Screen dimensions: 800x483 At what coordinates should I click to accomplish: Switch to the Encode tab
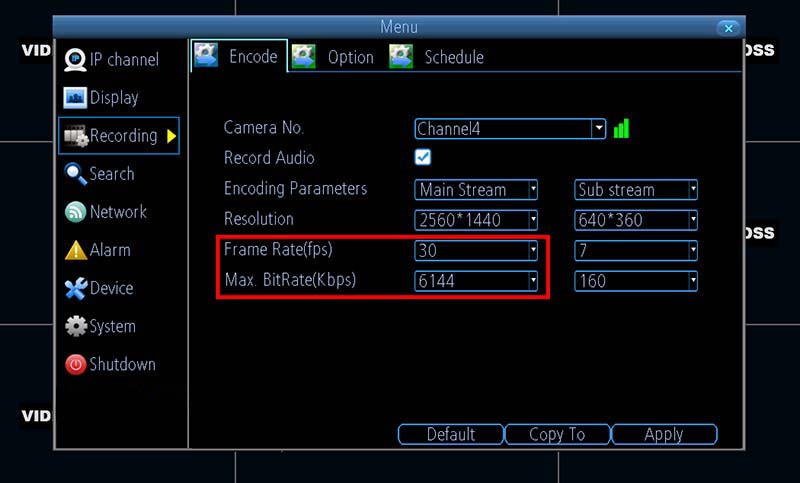pos(239,56)
